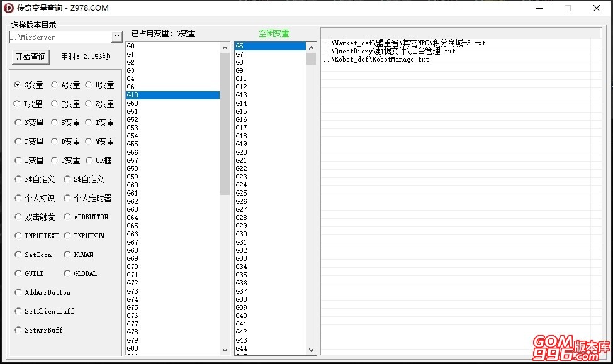Open the RobotManage.txt result entry
This screenshot has height=364, width=613.
pos(376,59)
